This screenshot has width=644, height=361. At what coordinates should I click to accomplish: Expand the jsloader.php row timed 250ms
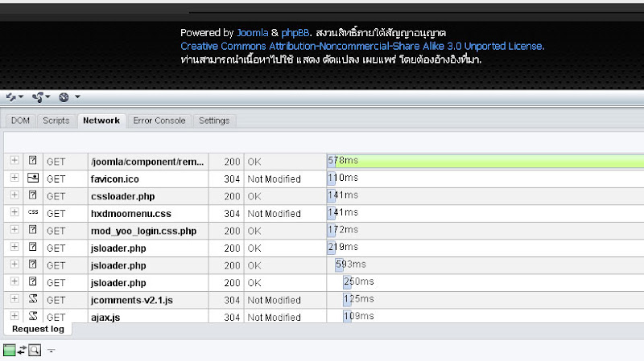coord(14,281)
